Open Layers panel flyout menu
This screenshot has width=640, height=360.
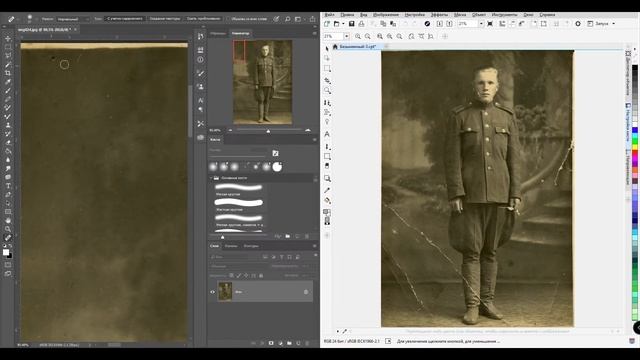pos(314,246)
